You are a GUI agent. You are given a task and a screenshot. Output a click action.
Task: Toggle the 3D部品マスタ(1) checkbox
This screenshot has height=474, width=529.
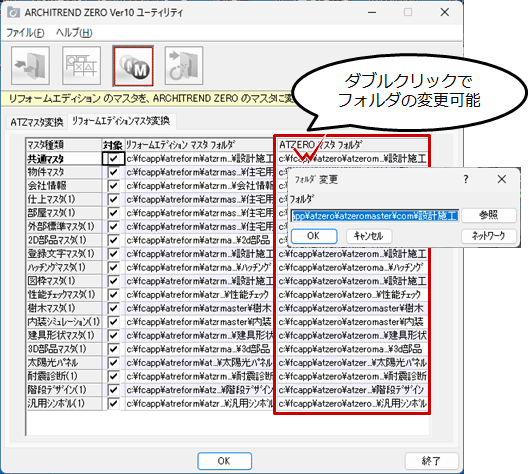(x=114, y=349)
